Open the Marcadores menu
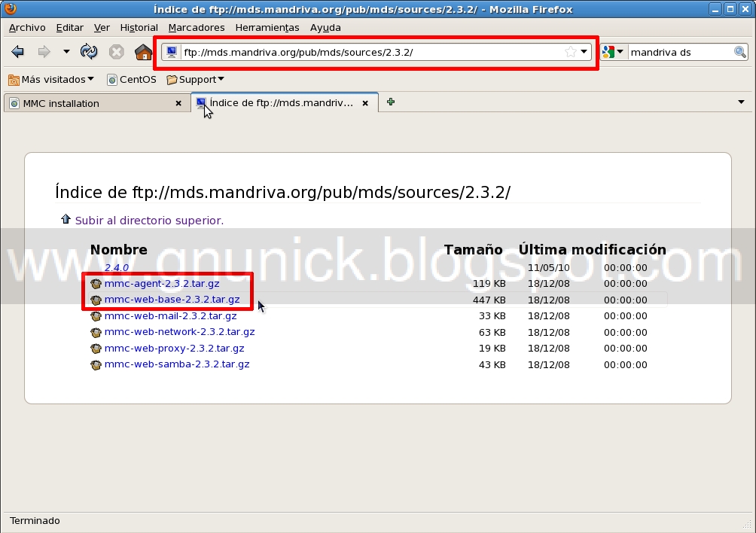 coord(197,27)
